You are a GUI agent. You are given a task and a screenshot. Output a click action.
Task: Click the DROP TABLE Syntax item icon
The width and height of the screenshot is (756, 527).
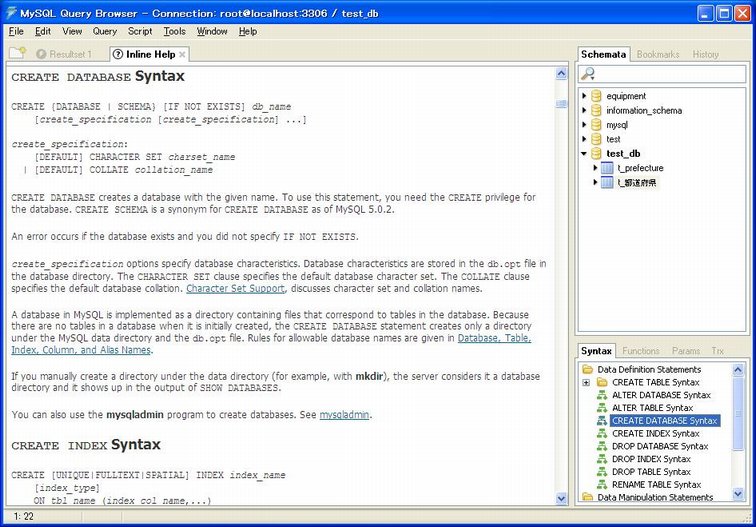(x=602, y=472)
